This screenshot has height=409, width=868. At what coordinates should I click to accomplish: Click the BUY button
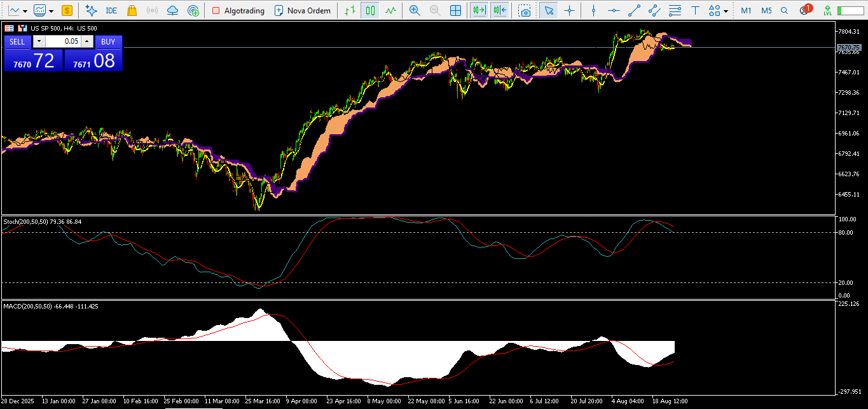click(108, 42)
